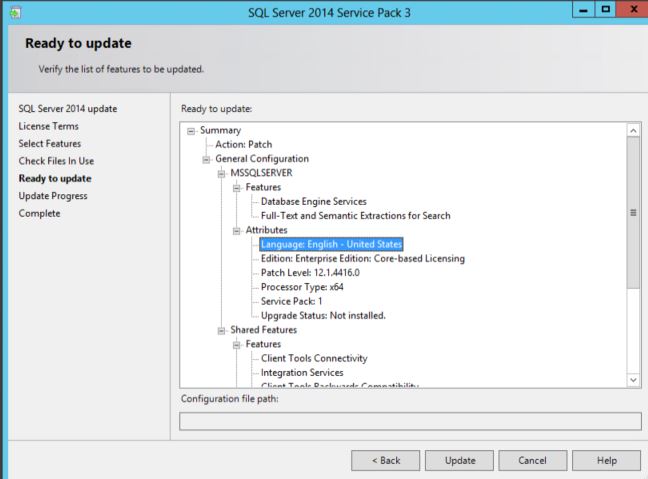Select Integration Services item
This screenshot has height=479, width=648.
pyautogui.click(x=302, y=373)
